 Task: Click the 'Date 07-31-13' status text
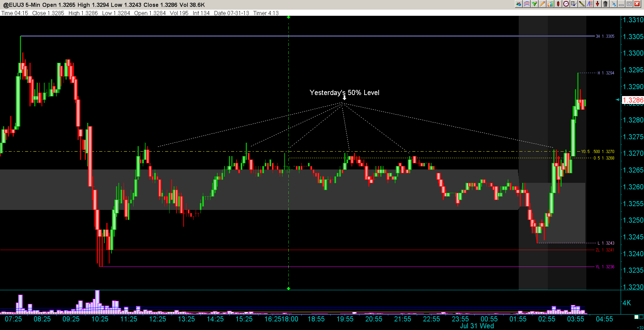click(x=231, y=13)
